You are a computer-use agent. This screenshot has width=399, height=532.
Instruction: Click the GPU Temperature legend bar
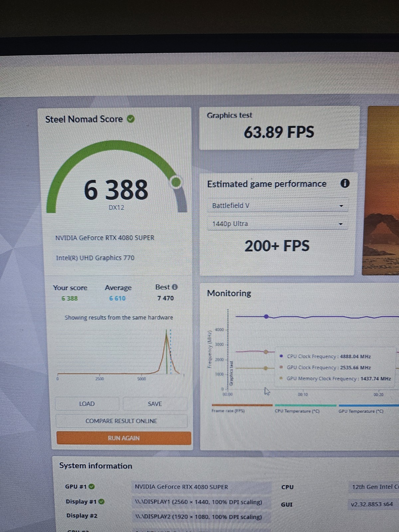click(x=369, y=405)
